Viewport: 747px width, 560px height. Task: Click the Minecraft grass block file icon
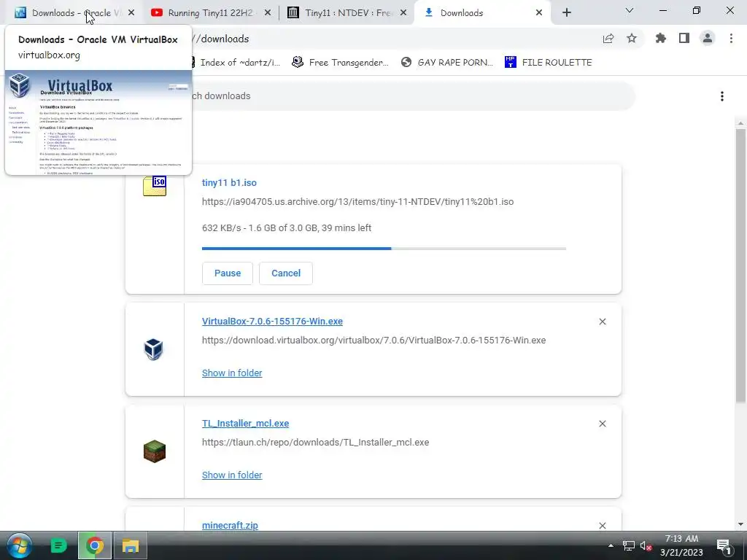coord(155,451)
